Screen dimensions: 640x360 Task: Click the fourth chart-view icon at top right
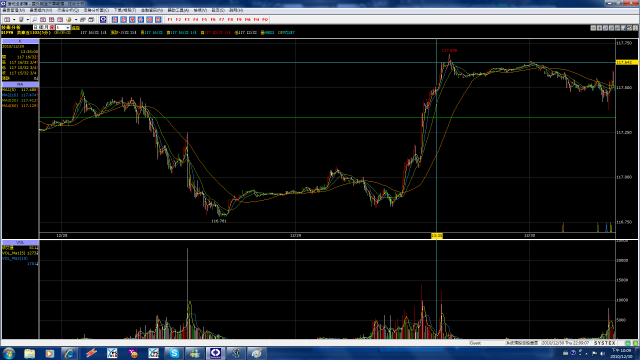tap(611, 28)
